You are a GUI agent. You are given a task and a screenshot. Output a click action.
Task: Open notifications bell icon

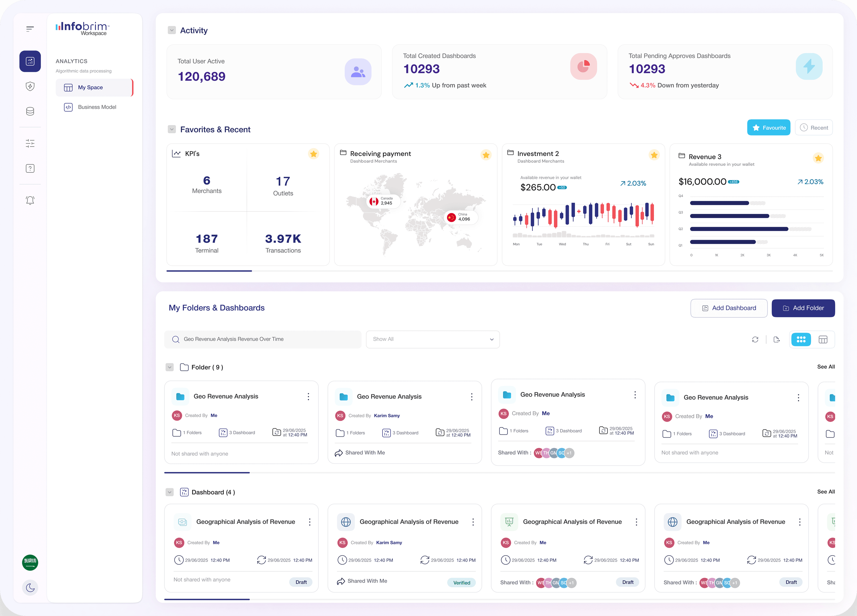click(30, 200)
